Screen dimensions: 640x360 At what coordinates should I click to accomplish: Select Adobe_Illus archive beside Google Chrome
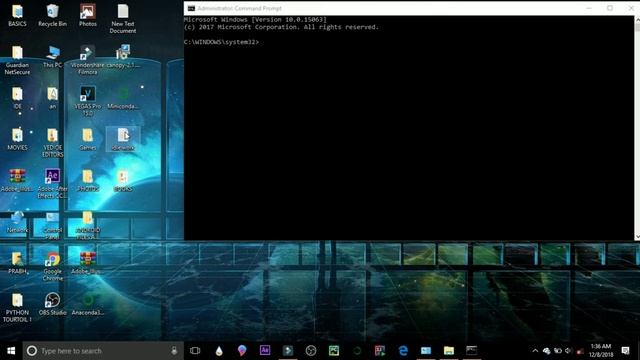pos(87,263)
